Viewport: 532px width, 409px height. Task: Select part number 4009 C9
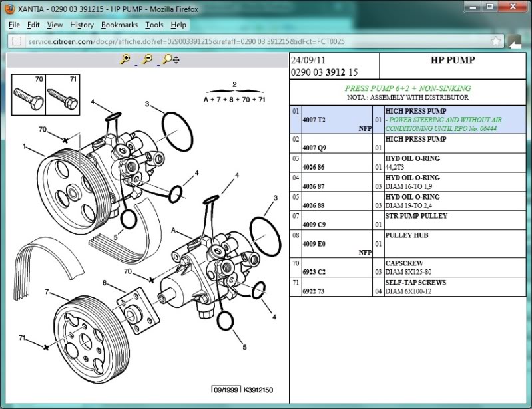314,225
